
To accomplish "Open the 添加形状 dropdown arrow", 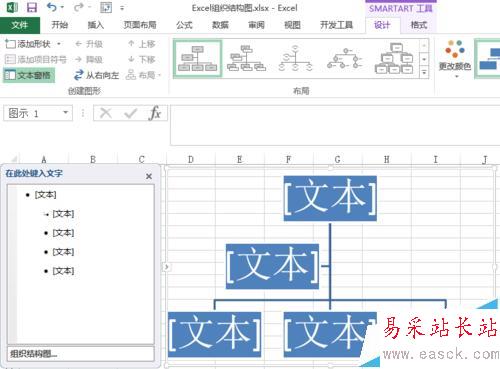I will (x=59, y=44).
